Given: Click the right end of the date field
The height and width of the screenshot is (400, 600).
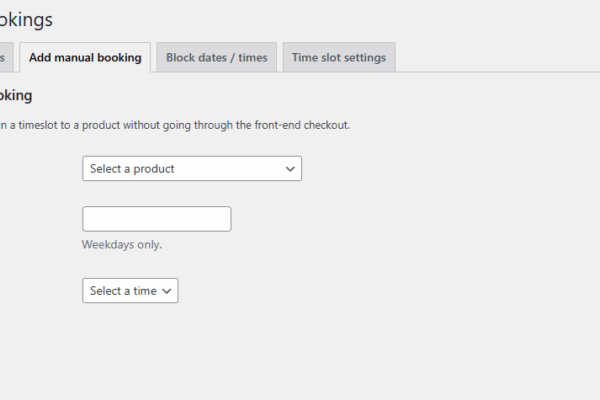Looking at the screenshot, I should (225, 219).
